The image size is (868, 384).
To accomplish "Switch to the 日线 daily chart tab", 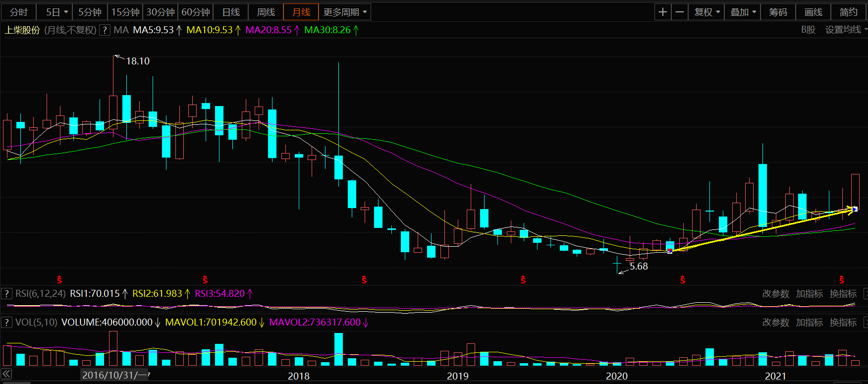I will tap(231, 12).
